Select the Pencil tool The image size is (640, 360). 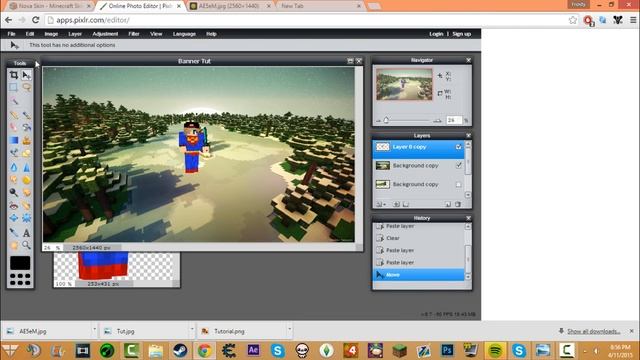point(13,115)
